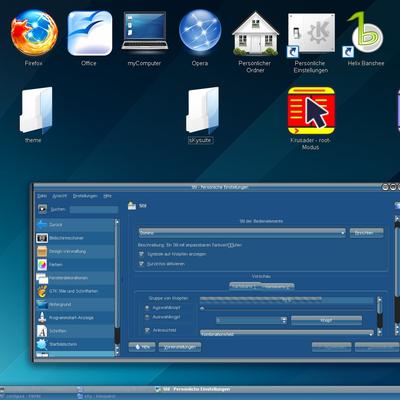This screenshot has height=400, width=400.
Task: Open the Design-Verwaltung module in the sidebar
Action: [x=75, y=251]
